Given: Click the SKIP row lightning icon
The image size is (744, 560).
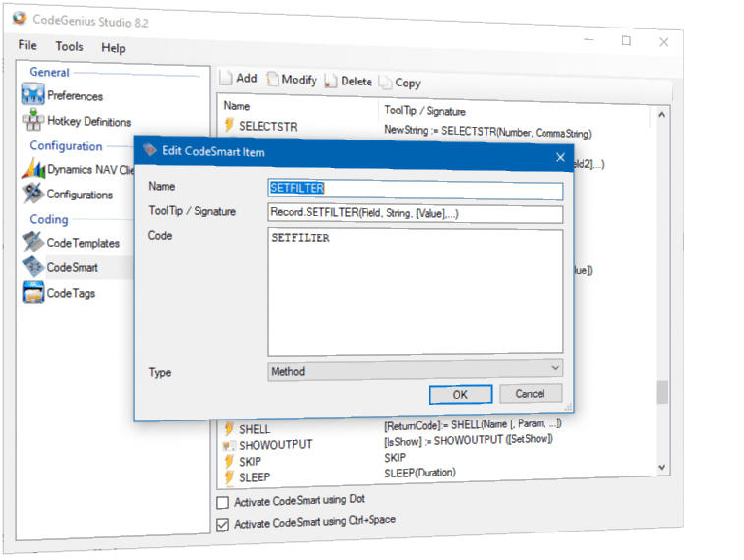Looking at the screenshot, I should click(229, 461).
